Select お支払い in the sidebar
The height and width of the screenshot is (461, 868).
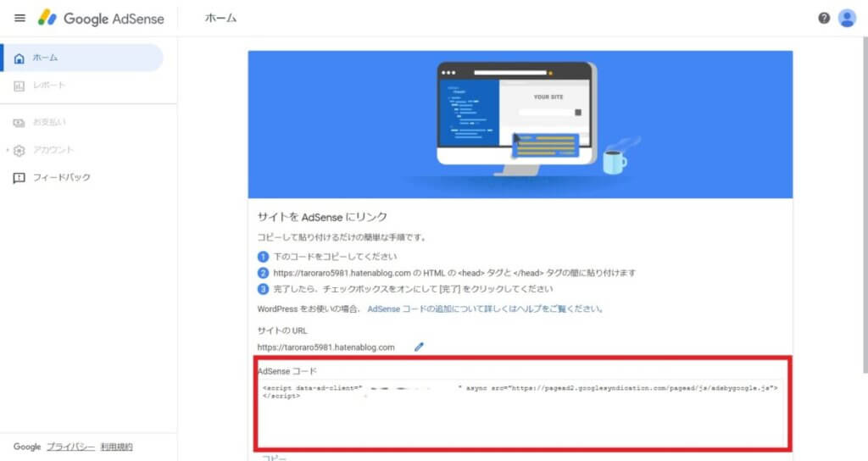(x=49, y=122)
